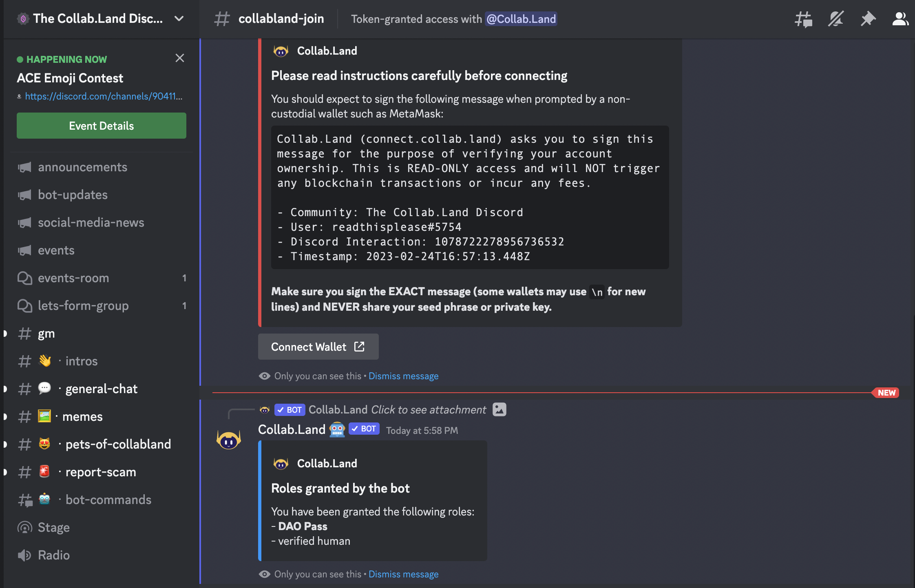Click Collab.Land username above Today at 5:58 PM
This screenshot has width=915, height=588.
292,429
